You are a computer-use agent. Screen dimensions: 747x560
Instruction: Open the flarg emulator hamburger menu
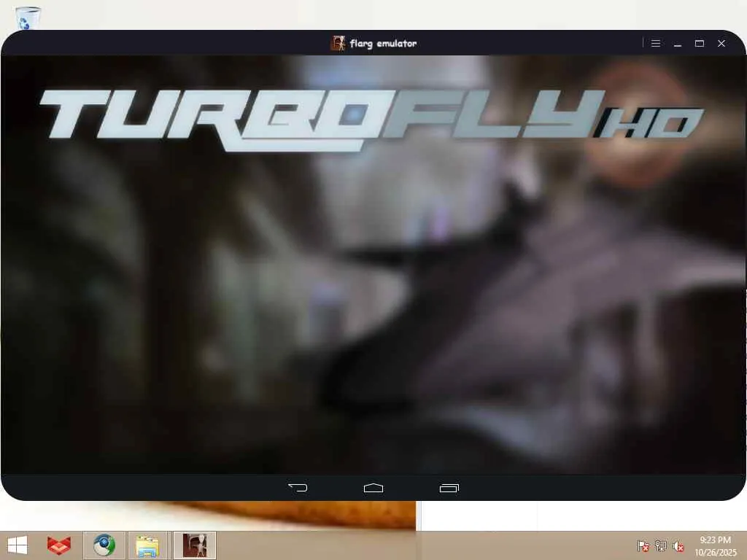(x=656, y=43)
